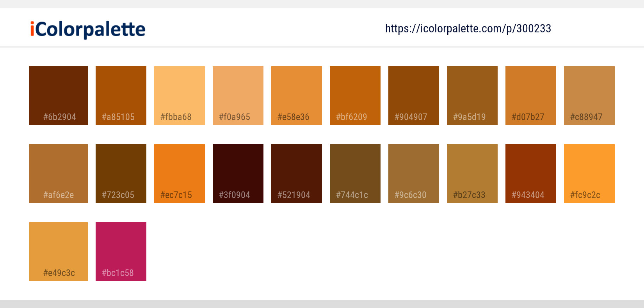Click the iColorpalette logo
Viewport: 644px width, 308px height.
(88, 29)
